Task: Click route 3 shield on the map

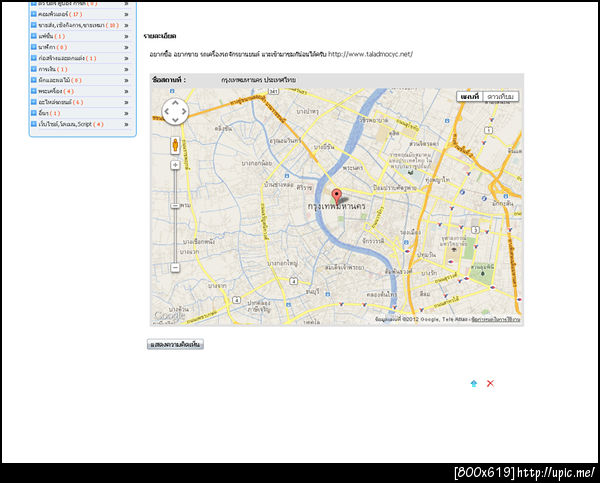Action: [475, 230]
